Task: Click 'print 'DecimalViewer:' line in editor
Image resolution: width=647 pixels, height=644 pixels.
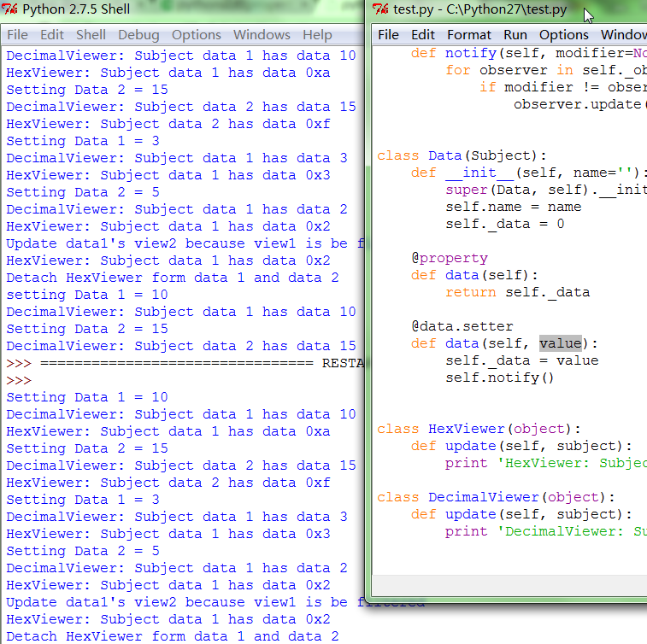Action: tap(546, 532)
